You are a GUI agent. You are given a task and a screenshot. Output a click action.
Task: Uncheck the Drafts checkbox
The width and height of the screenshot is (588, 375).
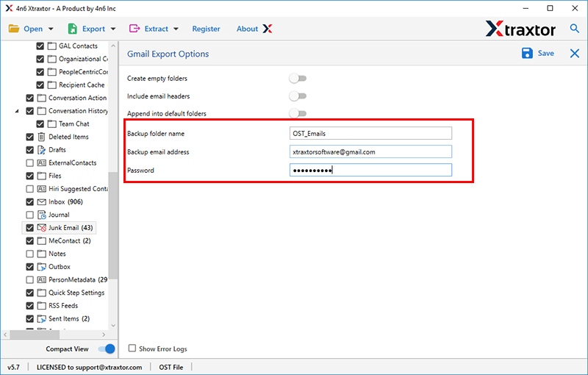pyautogui.click(x=29, y=149)
